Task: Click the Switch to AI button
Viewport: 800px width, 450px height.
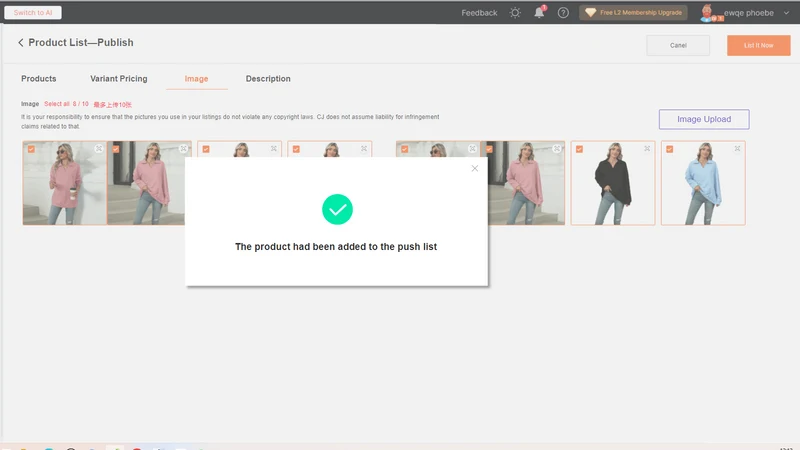Action: 33,13
